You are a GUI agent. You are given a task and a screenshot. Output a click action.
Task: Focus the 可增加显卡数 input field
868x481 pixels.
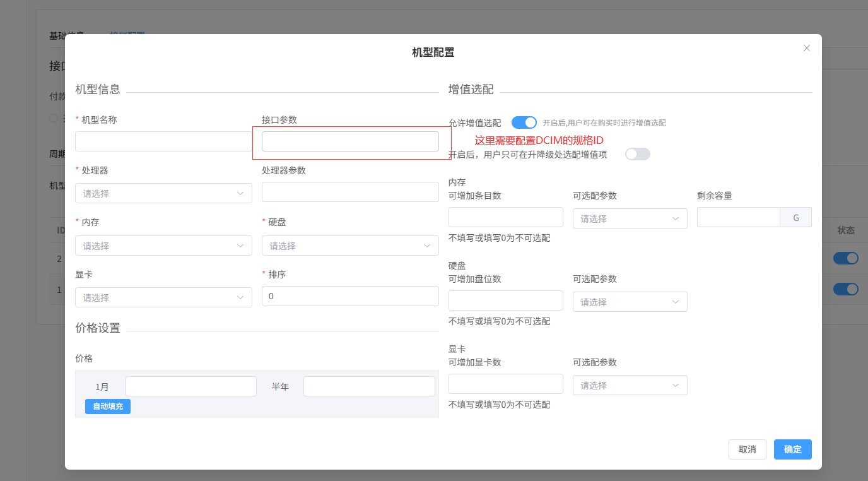pyautogui.click(x=506, y=384)
